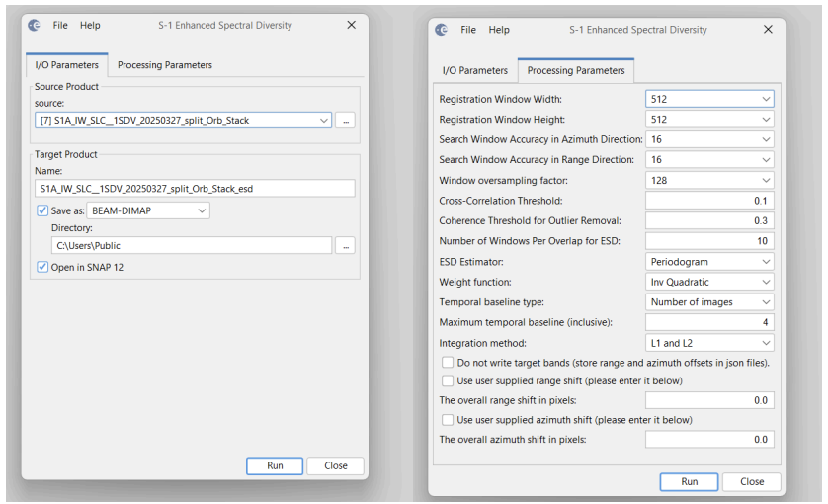The image size is (828, 504).
Task: Open Integration method L1 and L2 dropdown
Action: coord(709,343)
